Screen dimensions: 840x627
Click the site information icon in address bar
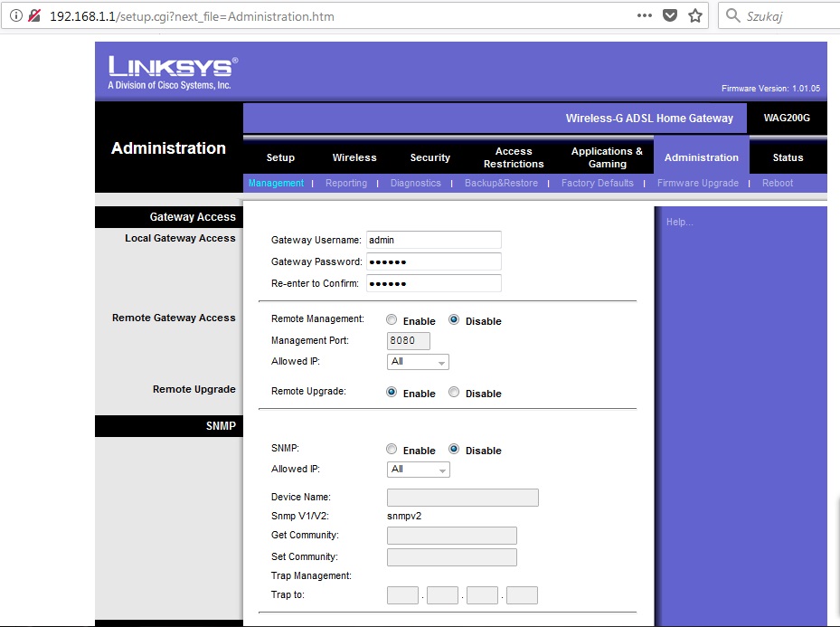point(16,15)
